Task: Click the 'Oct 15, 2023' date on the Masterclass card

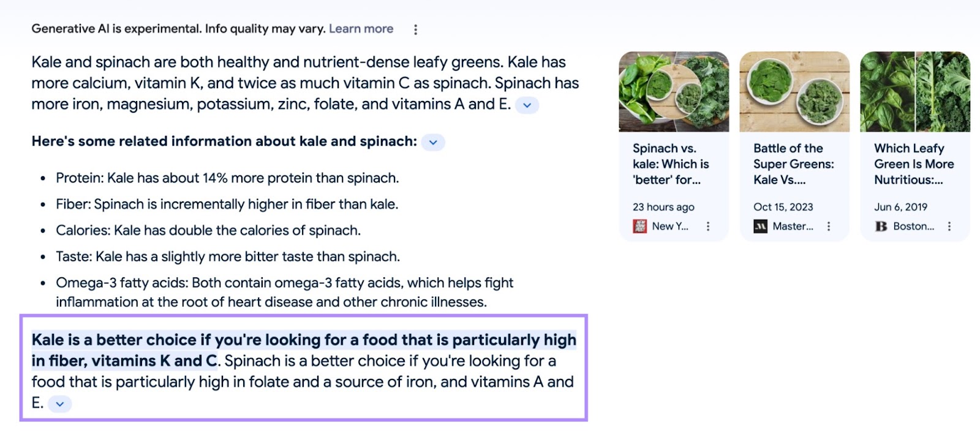Action: 782,207
